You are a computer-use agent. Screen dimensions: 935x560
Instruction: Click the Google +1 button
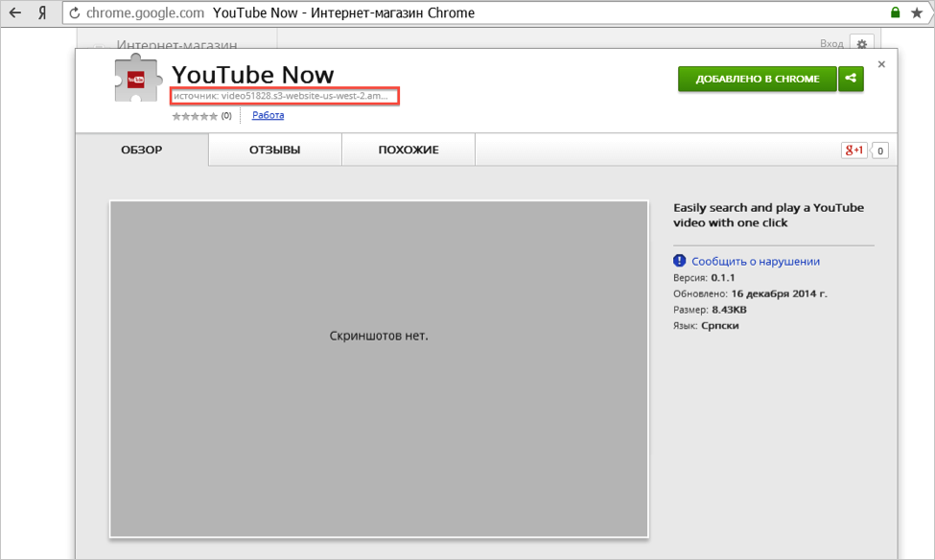[853, 151]
